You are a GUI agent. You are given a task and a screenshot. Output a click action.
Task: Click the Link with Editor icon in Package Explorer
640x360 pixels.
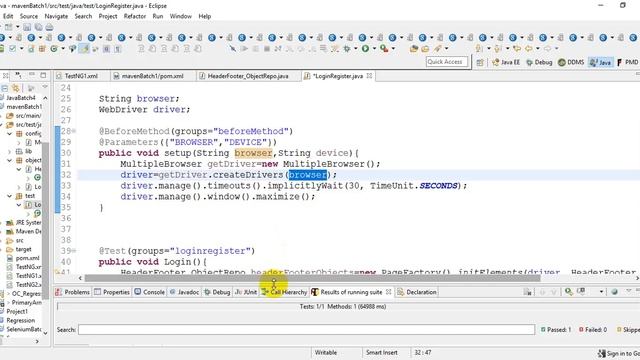(x=16, y=88)
